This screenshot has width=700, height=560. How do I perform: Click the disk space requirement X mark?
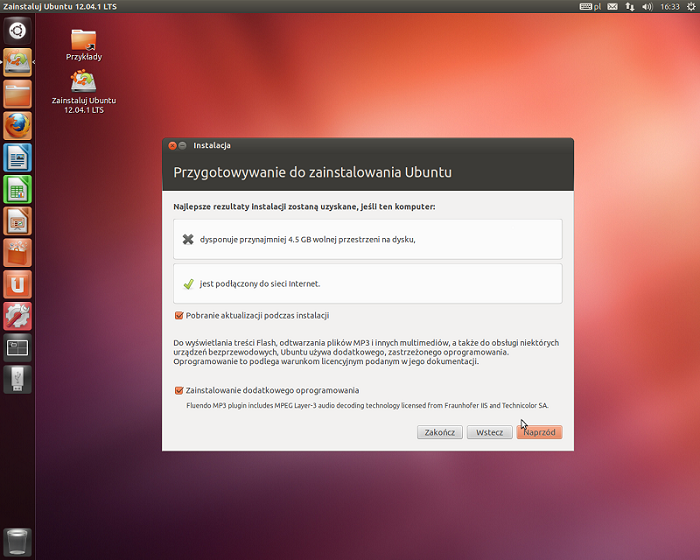[188, 239]
